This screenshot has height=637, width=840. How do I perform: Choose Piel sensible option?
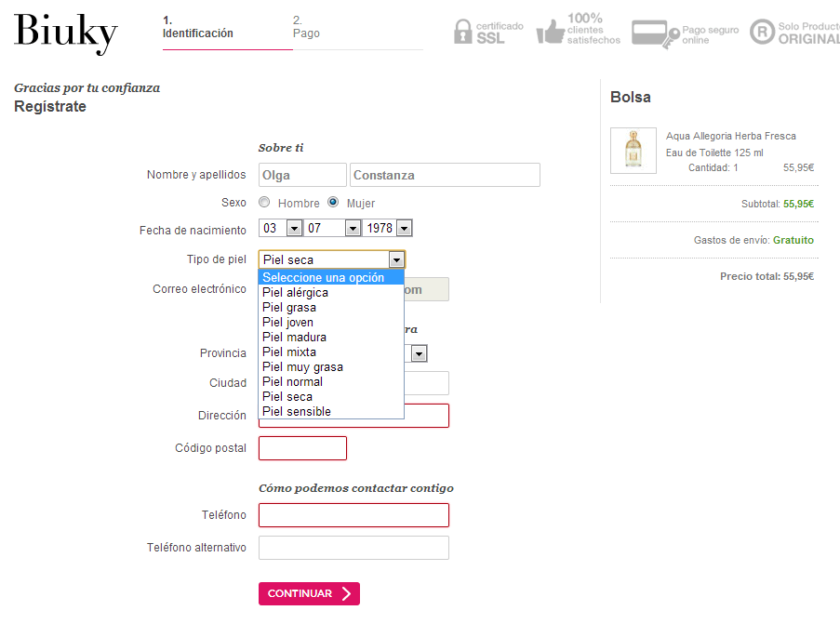297,411
